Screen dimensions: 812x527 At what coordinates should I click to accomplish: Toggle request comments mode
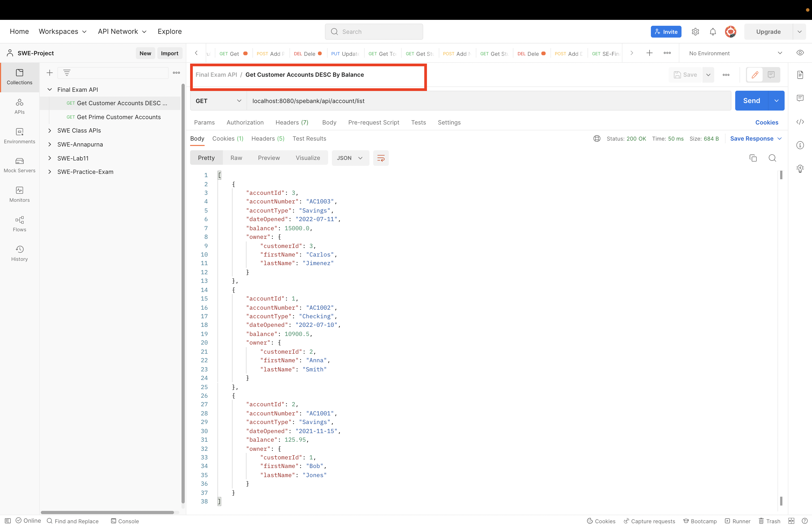click(771, 75)
